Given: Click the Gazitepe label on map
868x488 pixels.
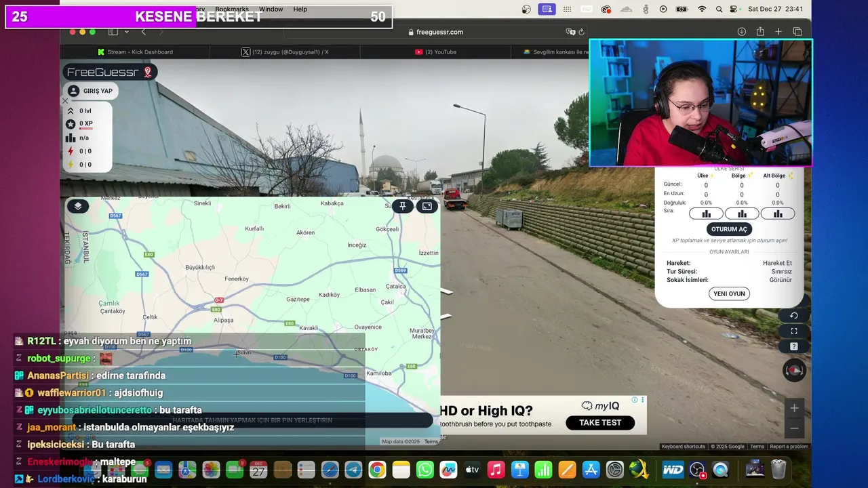Looking at the screenshot, I should coord(298,300).
